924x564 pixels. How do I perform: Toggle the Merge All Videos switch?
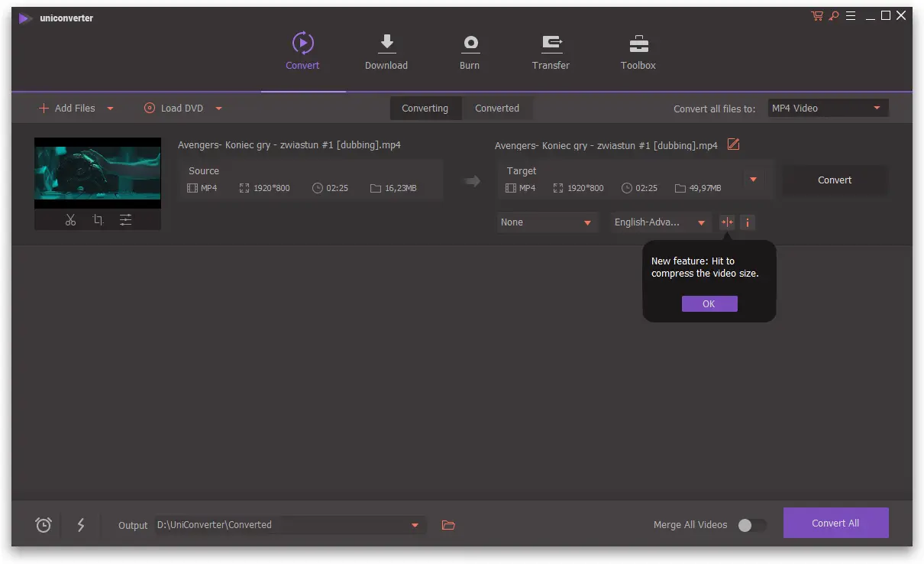click(x=751, y=525)
